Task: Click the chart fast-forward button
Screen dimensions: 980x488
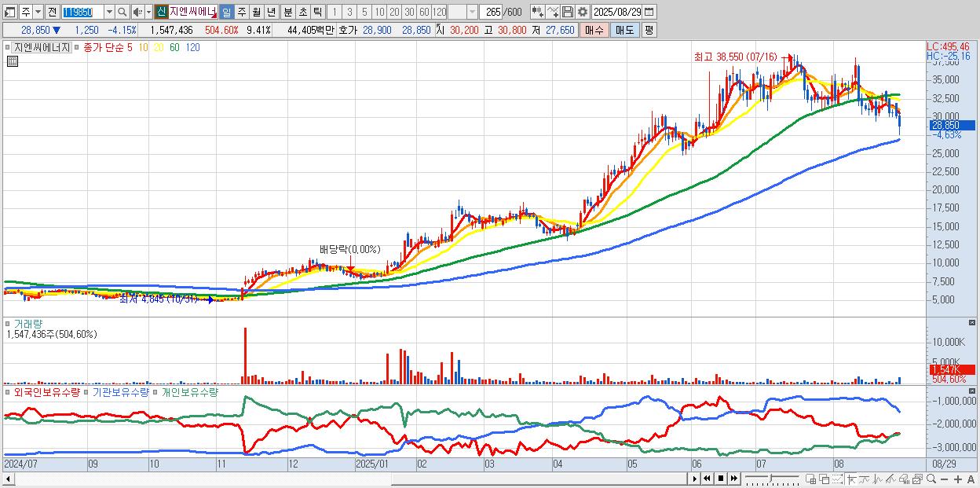Action: 734,479
